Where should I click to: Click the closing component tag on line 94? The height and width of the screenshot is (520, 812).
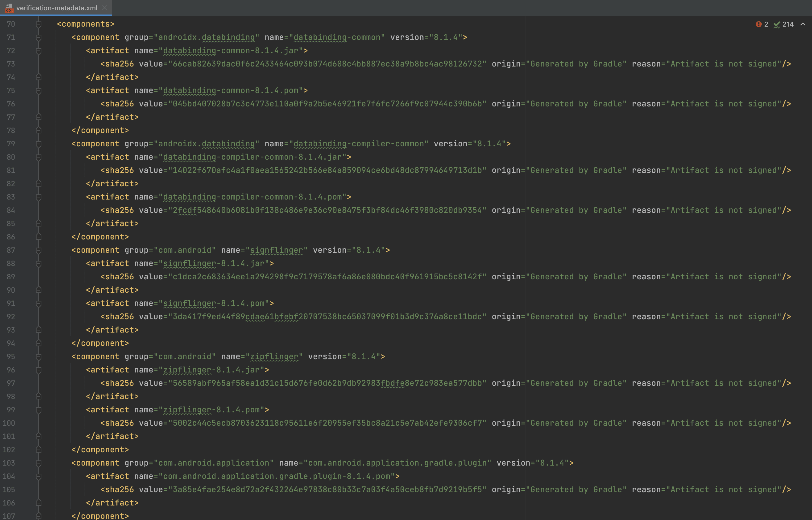100,343
